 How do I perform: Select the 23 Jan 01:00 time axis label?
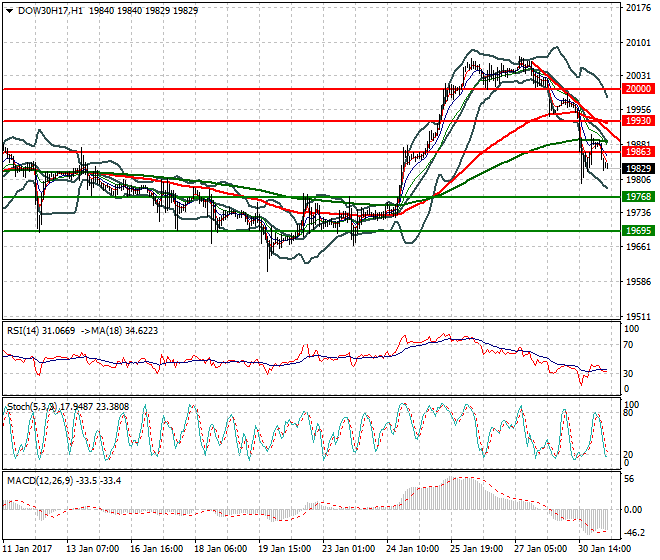[349, 549]
